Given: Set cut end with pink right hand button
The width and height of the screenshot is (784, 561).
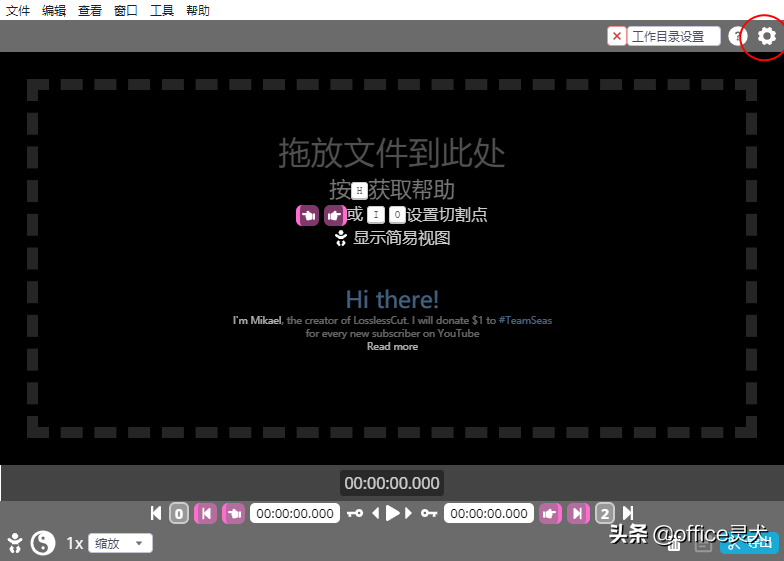Looking at the screenshot, I should (550, 514).
